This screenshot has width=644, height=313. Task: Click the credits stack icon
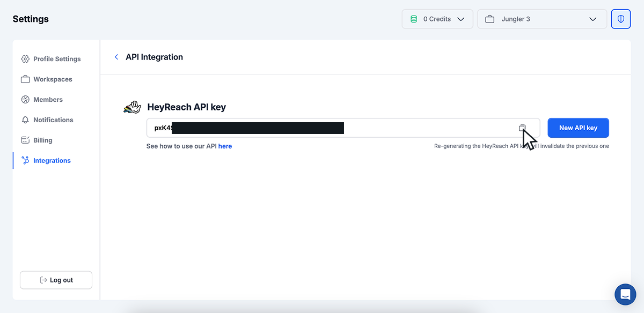(x=413, y=19)
